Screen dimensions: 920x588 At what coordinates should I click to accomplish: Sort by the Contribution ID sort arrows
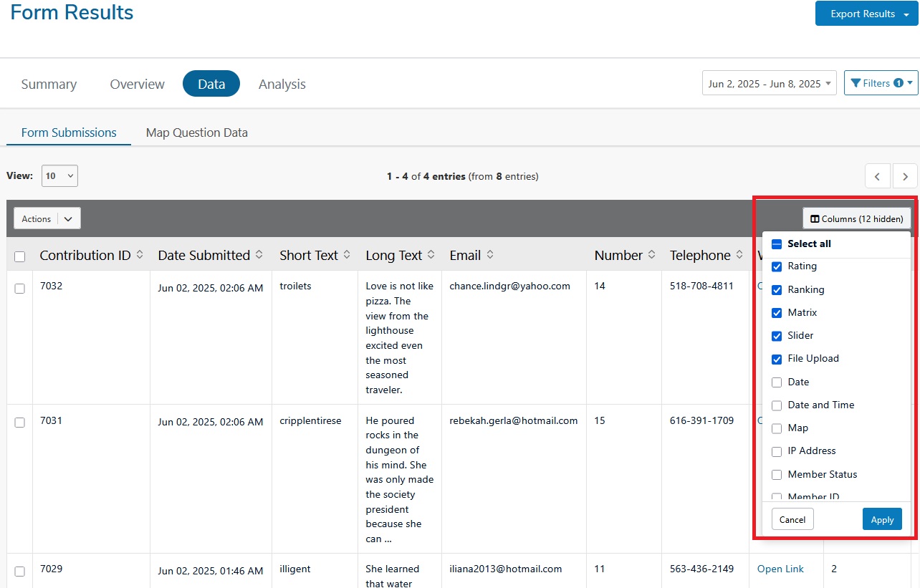pos(140,255)
